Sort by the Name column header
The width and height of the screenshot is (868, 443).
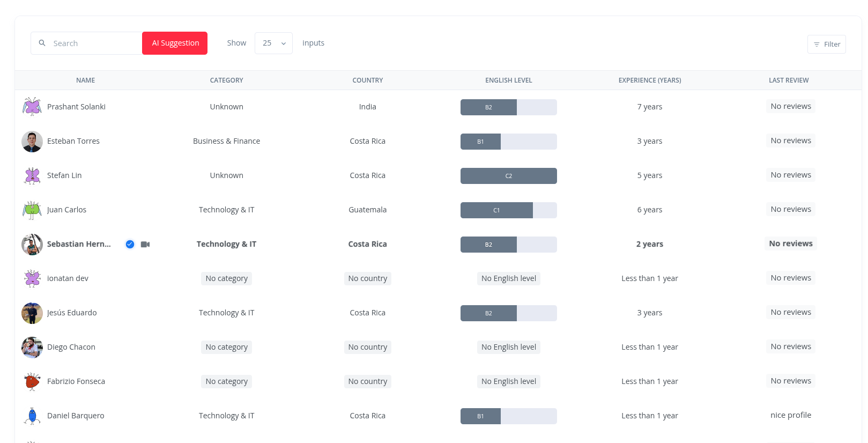[85, 80]
